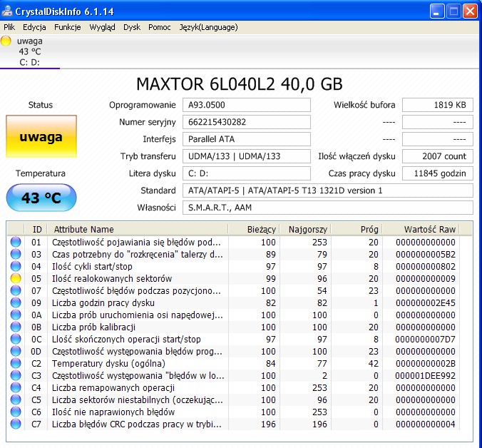Select the C: D: disk tab at top
Screen dimensions: 482x448
30,51
